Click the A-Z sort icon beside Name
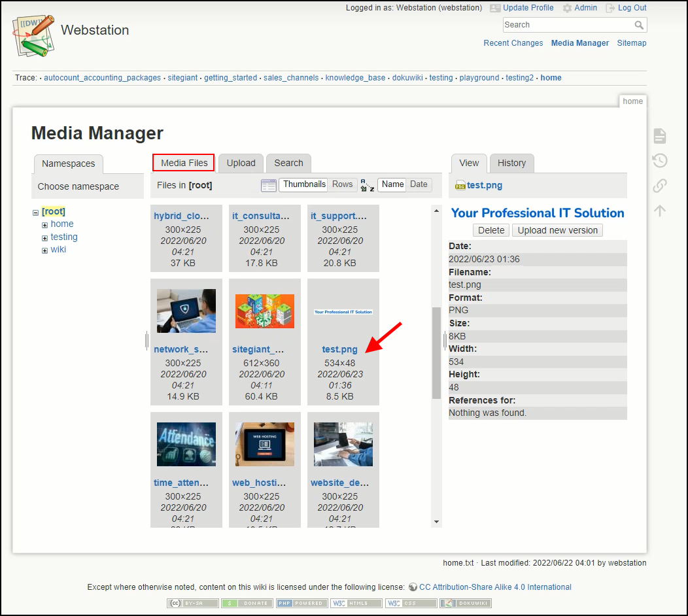Screen dimensions: 688x616 [368, 185]
